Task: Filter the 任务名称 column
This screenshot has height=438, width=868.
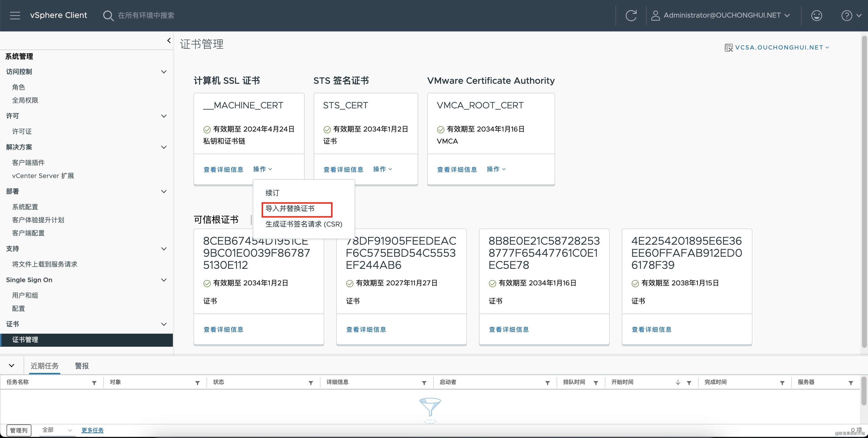Action: [x=94, y=383]
